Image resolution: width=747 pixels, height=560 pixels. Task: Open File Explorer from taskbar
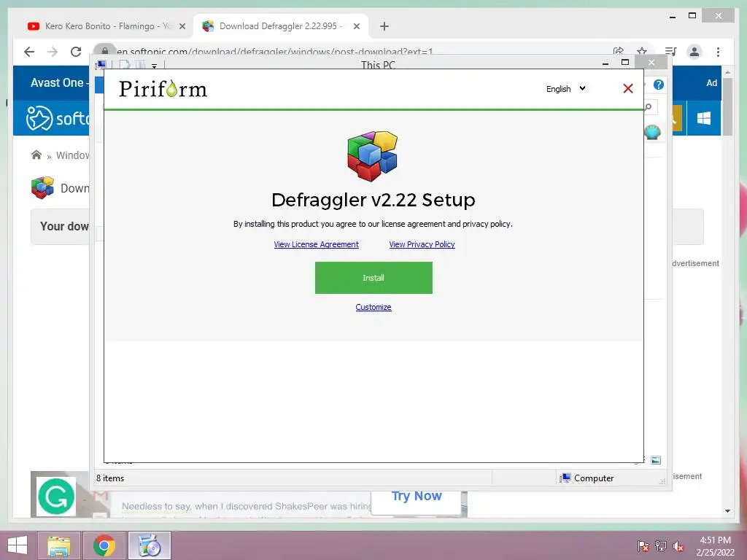click(x=58, y=545)
